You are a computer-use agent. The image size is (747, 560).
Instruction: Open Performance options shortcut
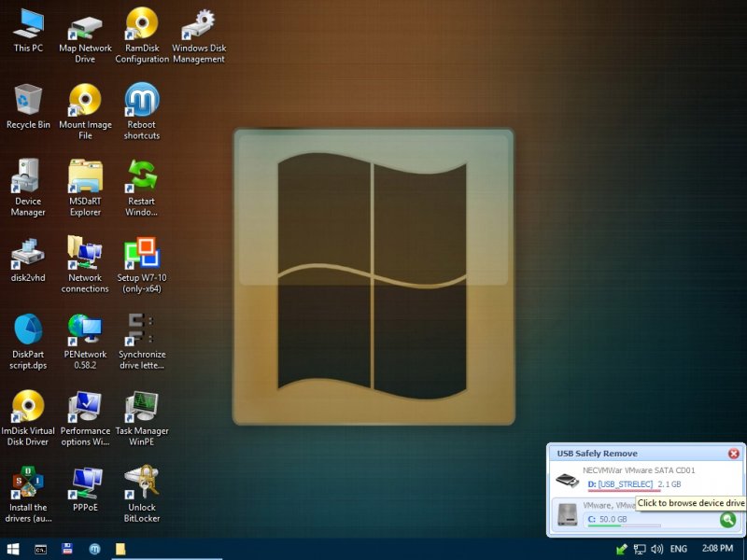pyautogui.click(x=85, y=418)
